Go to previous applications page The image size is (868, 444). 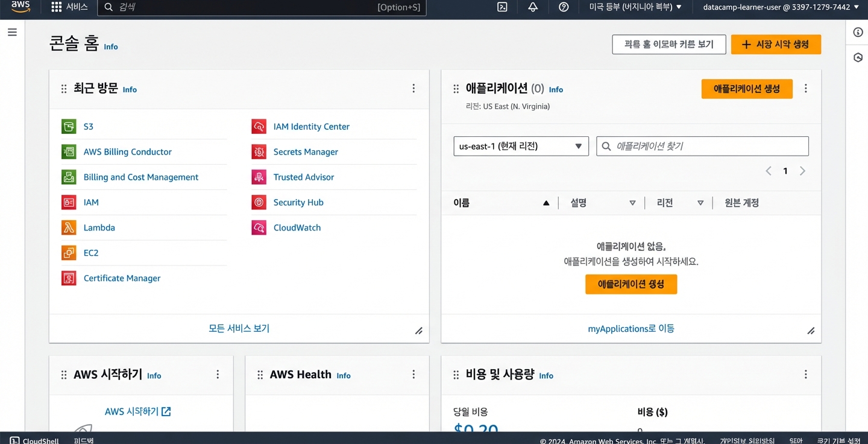[769, 171]
